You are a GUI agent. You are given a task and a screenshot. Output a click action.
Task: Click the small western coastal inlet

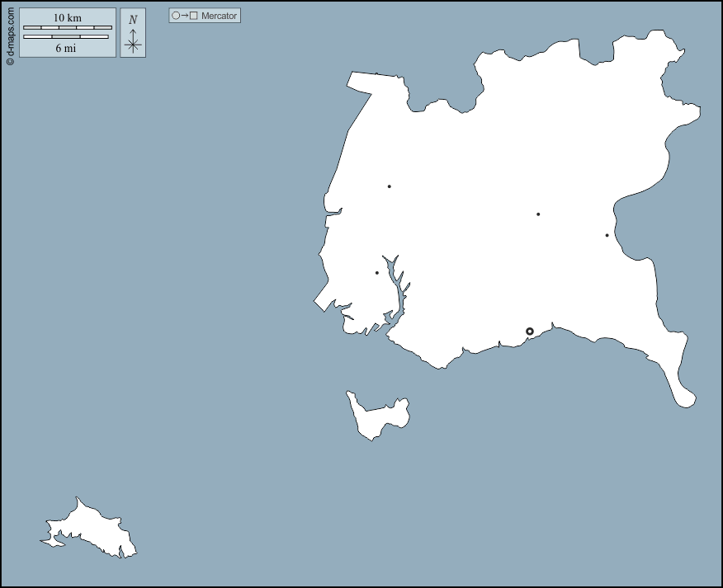pos(333,213)
